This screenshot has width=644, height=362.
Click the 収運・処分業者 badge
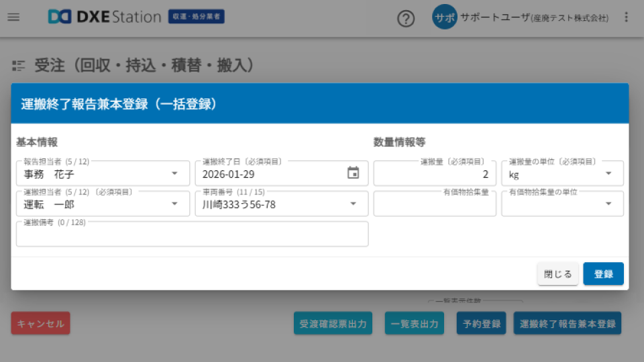[x=197, y=17]
